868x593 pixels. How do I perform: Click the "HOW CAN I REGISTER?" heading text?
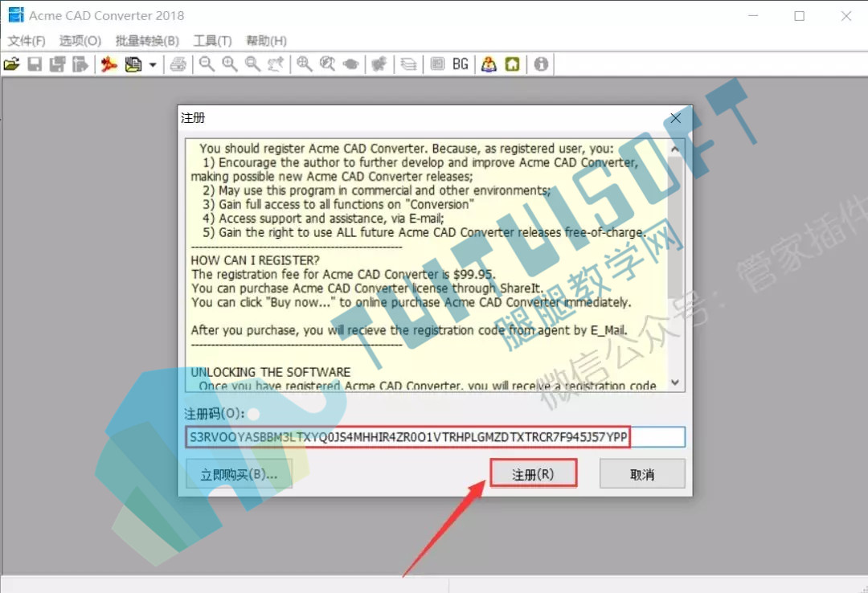tap(256, 260)
